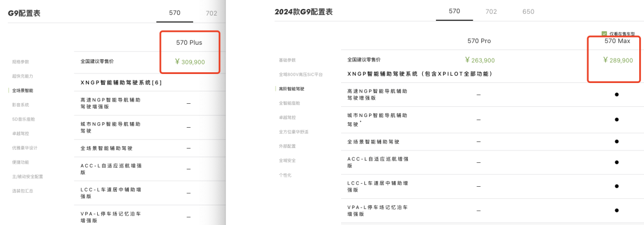The width and height of the screenshot is (644, 225).
Task: Click 卓越驾控 in the G9配置表 sidebar
Action: pyautogui.click(x=20, y=133)
